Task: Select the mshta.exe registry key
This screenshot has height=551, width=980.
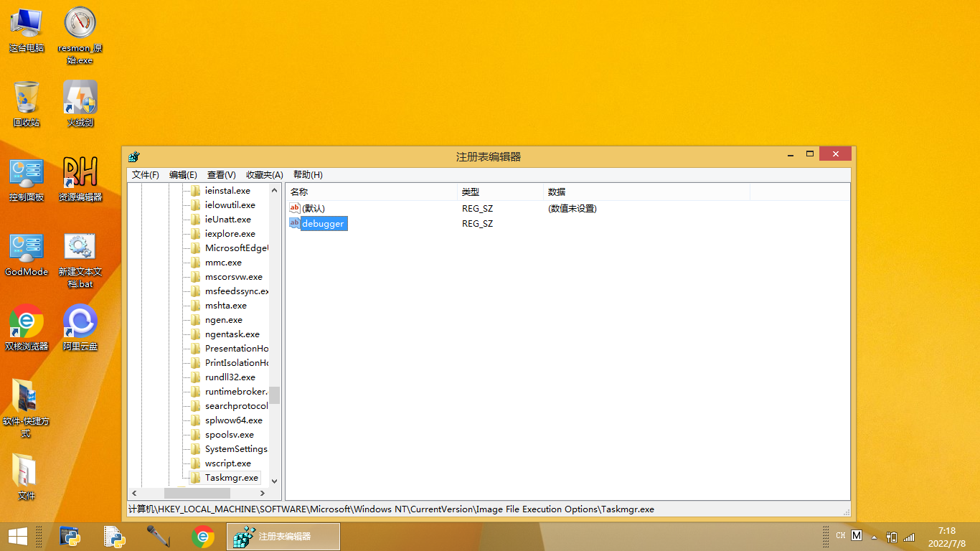Action: (x=225, y=306)
